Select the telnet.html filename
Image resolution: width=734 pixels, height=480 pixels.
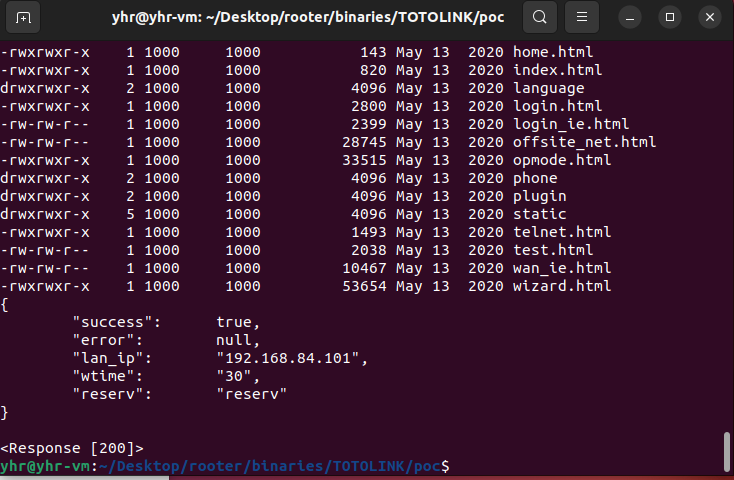point(562,232)
